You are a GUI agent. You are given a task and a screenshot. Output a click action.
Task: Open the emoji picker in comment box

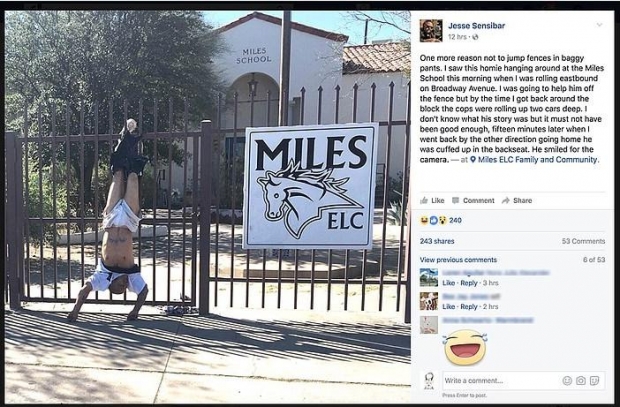click(567, 381)
